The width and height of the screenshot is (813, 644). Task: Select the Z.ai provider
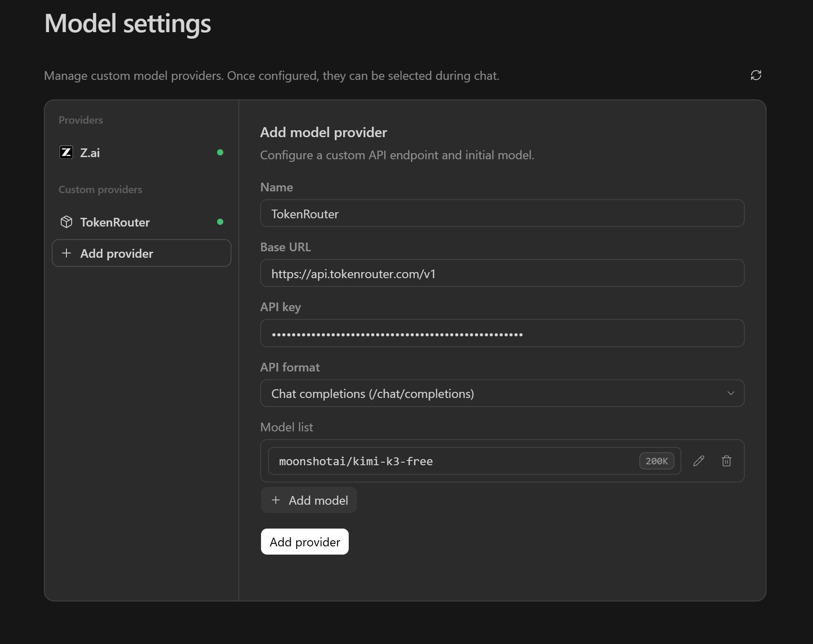[141, 152]
